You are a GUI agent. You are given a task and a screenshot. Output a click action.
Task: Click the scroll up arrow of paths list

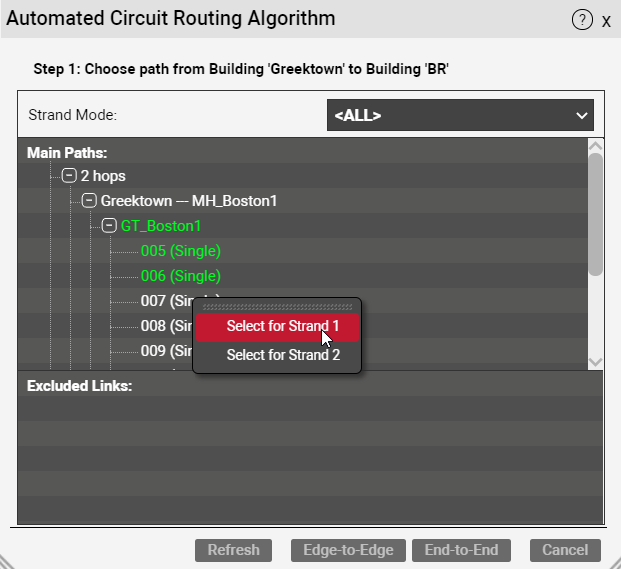click(x=595, y=146)
